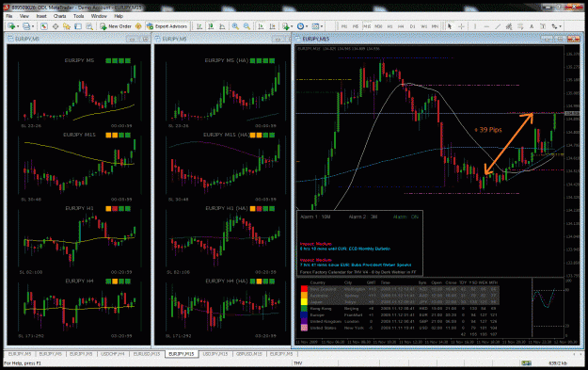Click green swatch beside Hong Kong row

304,309
